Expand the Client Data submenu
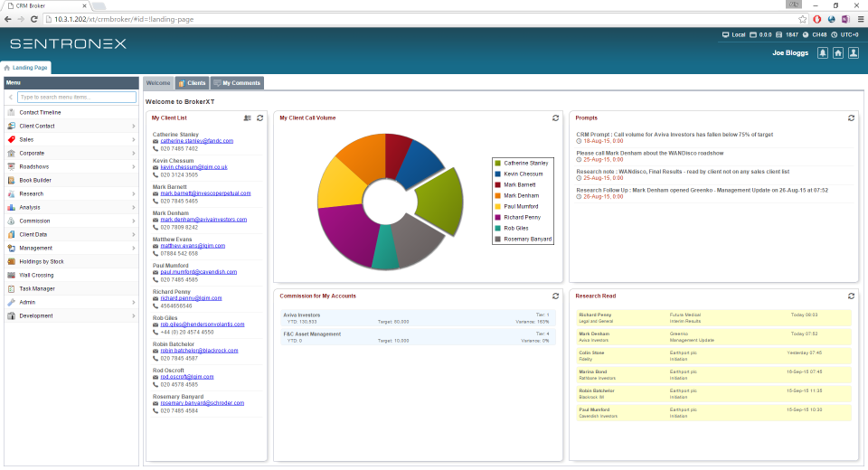 134,235
